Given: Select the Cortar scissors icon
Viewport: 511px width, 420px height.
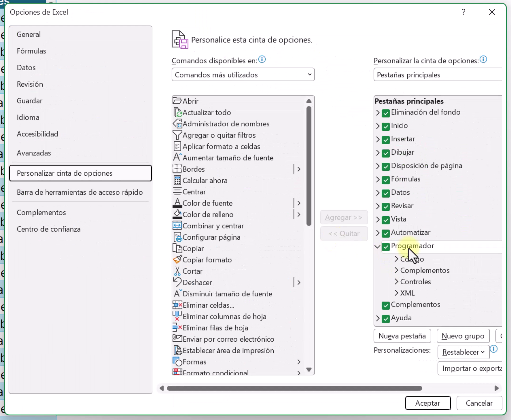Looking at the screenshot, I should (178, 271).
